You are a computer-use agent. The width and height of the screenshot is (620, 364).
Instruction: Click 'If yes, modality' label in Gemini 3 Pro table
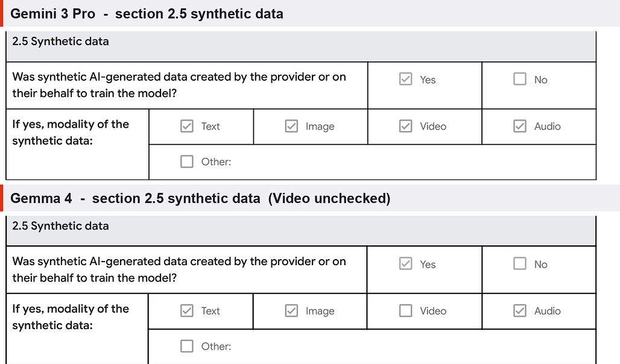(71, 133)
